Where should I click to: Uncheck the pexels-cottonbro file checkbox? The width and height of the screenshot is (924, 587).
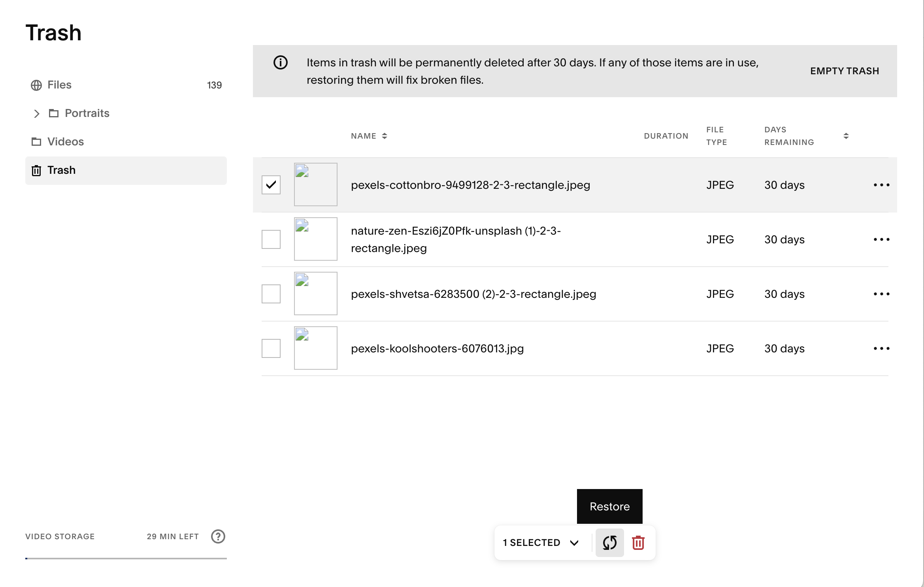[x=271, y=185]
